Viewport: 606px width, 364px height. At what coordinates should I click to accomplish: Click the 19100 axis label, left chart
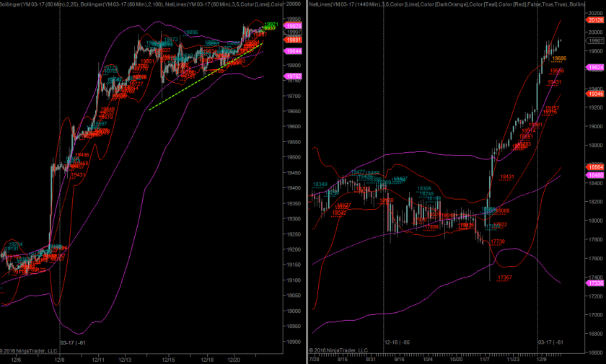(294, 280)
